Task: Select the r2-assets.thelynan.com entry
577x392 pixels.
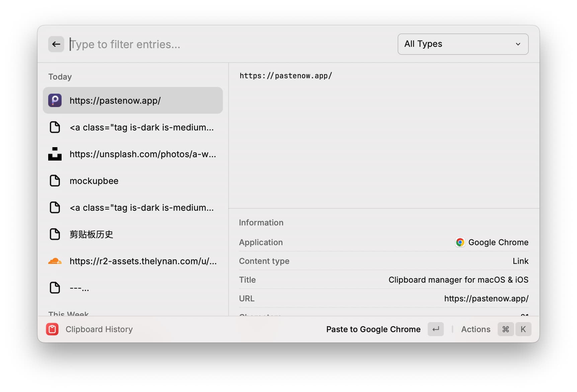Action: [x=143, y=261]
